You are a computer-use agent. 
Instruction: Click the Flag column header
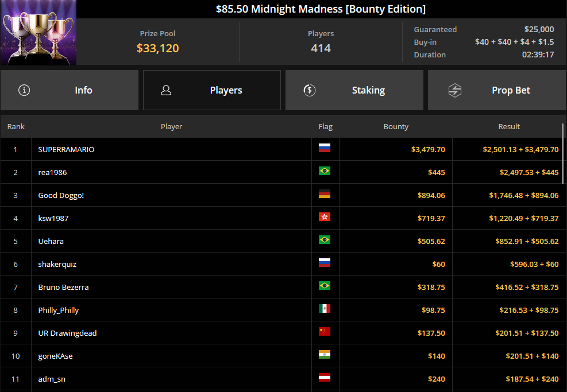(326, 126)
